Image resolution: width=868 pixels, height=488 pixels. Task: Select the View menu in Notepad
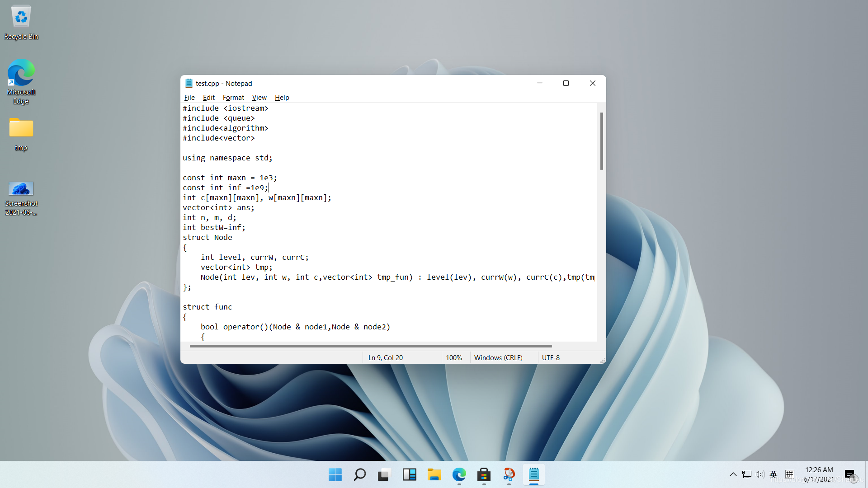(259, 97)
